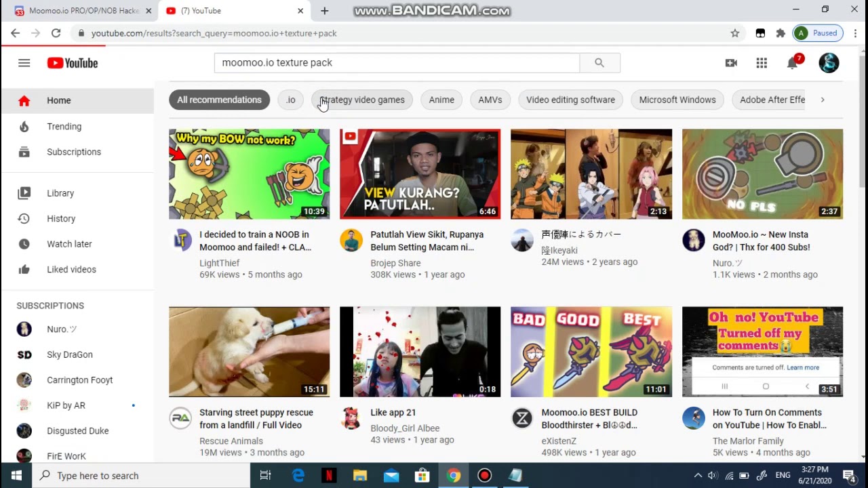
Task: Select Home in the sidebar
Action: pyautogui.click(x=77, y=100)
